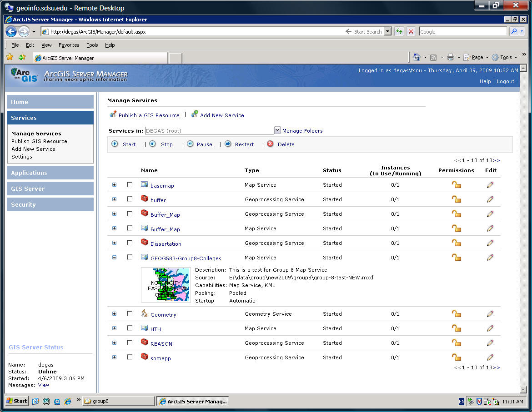532x412 pixels.
Task: Open the File menu
Action: tap(15, 45)
